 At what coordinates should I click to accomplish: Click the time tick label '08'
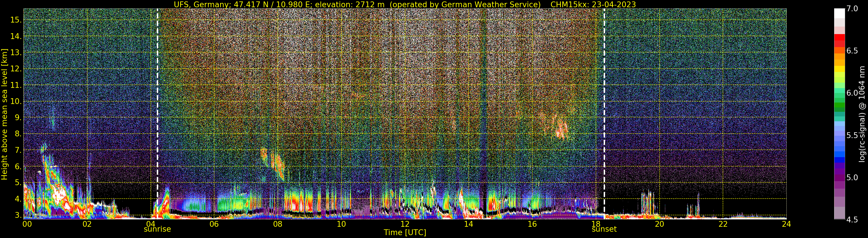[278, 224]
